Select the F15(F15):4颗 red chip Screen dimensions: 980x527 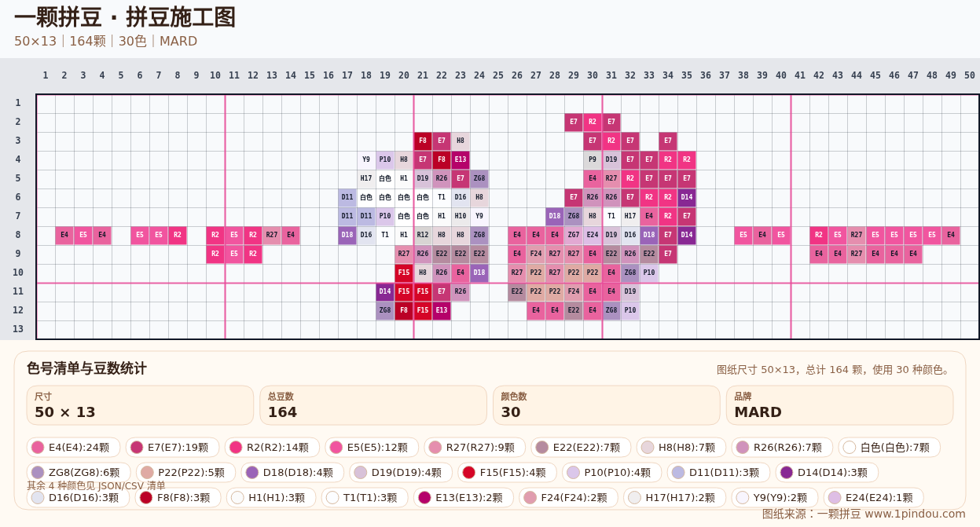tap(507, 473)
